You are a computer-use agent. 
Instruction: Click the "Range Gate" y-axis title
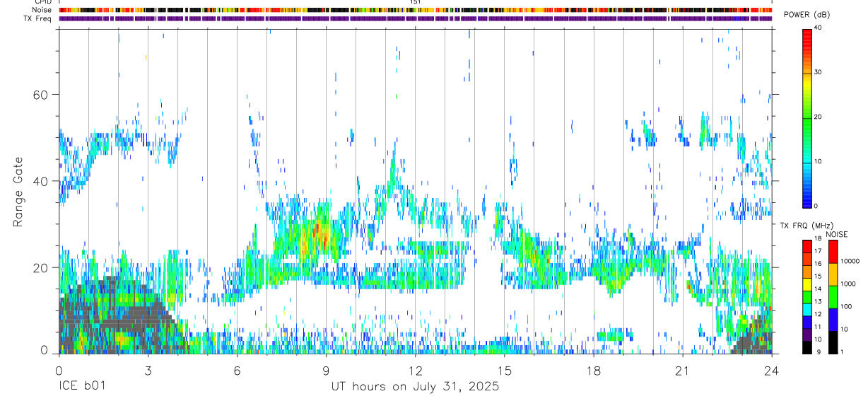pos(20,192)
